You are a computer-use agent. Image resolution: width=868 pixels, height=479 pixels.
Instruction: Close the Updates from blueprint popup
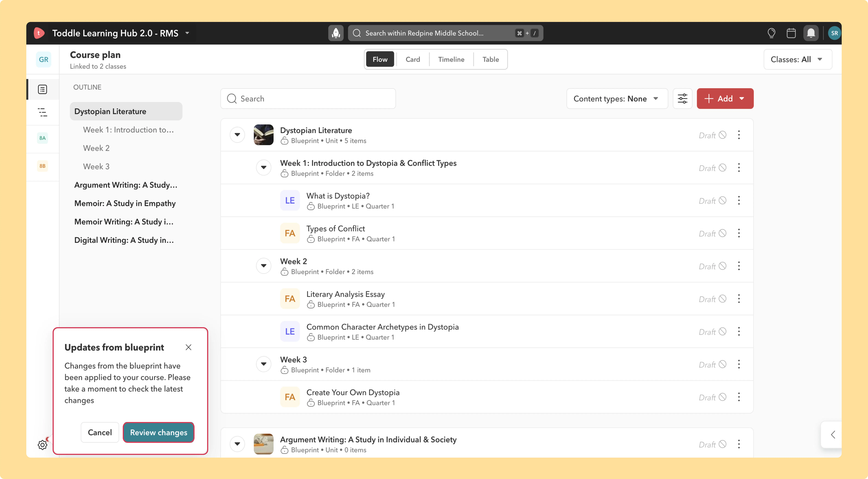pos(188,347)
